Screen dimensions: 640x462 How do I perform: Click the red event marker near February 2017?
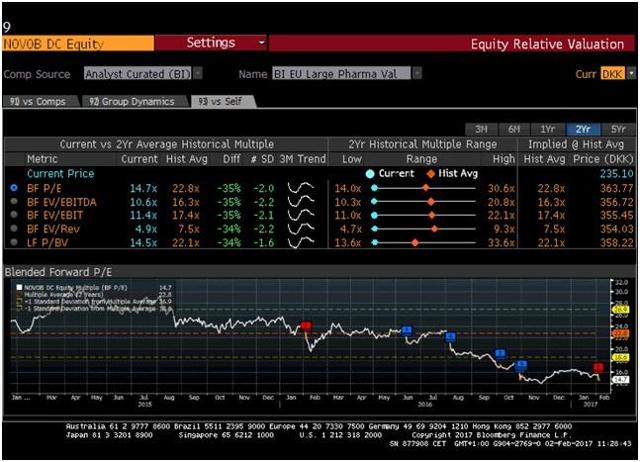[x=598, y=367]
